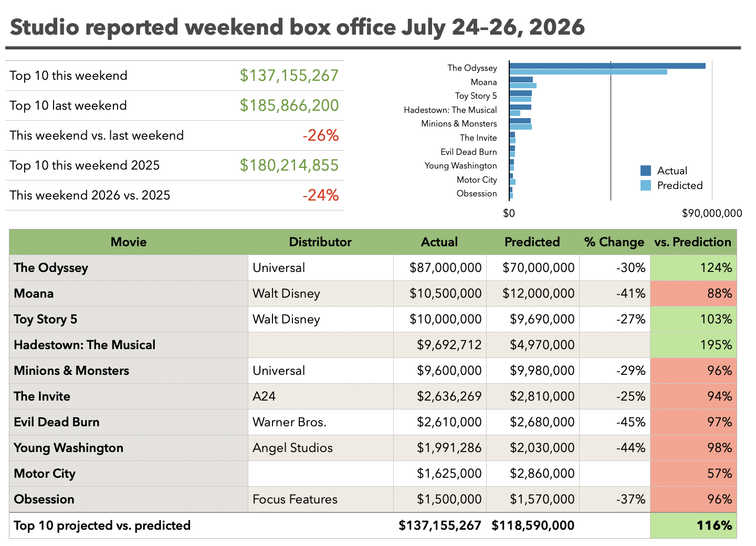Click Hadestown: The Musical table cell
Viewport: 756px width, 546px height.
click(129, 345)
